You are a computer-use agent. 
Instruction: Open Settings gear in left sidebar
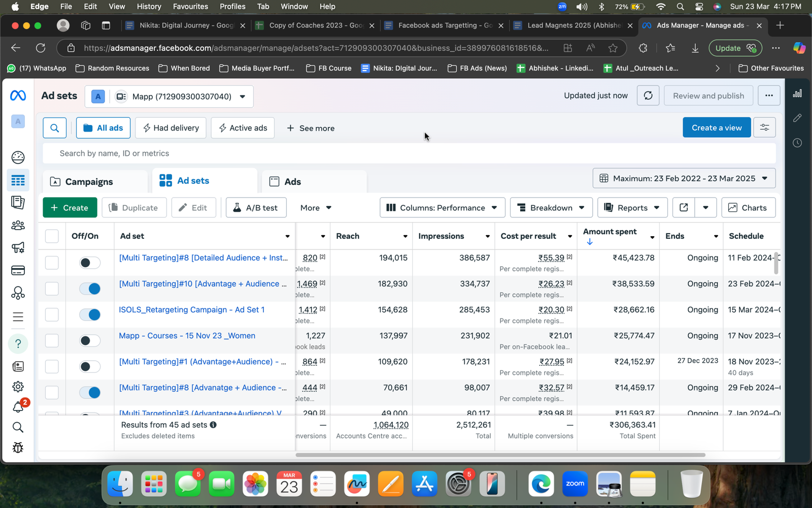(18, 387)
